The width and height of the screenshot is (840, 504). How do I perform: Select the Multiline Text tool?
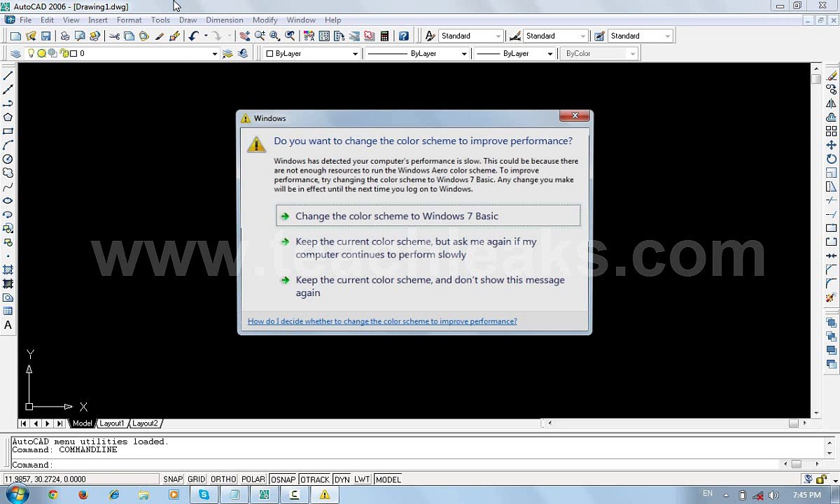point(8,325)
